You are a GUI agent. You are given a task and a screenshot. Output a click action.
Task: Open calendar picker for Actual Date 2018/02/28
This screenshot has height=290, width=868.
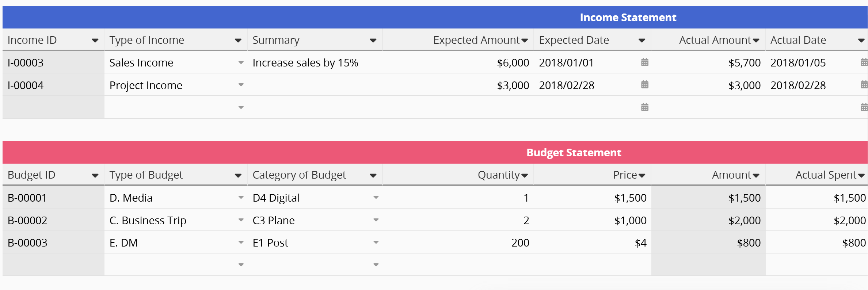[x=864, y=85]
